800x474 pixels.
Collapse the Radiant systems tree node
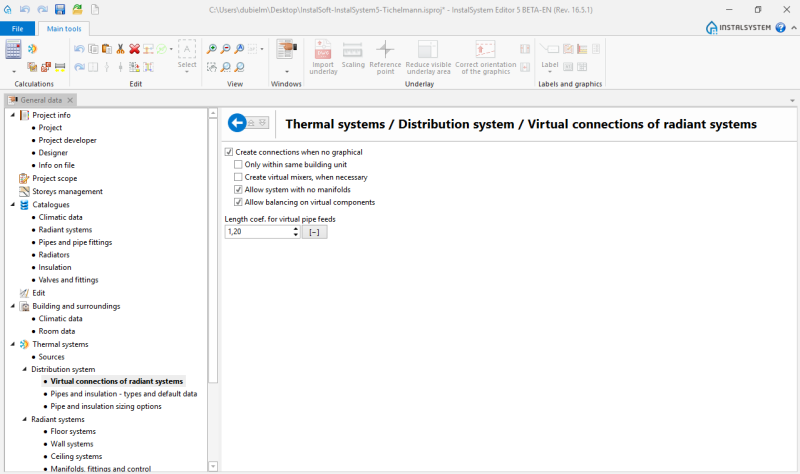pos(24,419)
